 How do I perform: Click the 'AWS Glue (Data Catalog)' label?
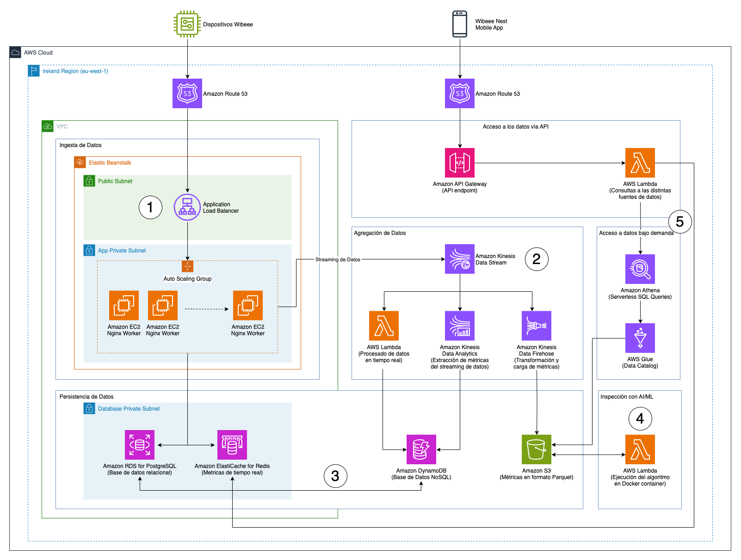click(x=640, y=363)
